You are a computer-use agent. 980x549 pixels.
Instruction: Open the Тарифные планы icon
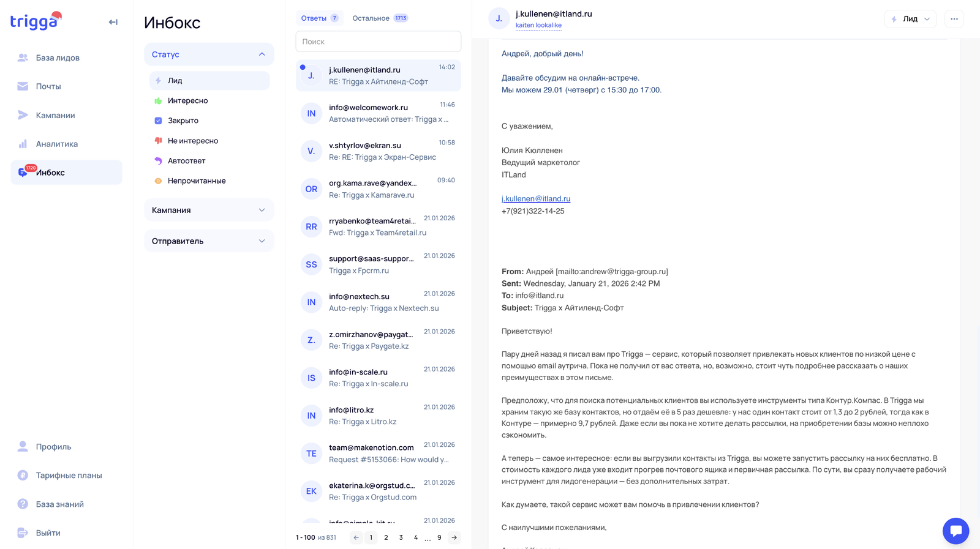(23, 475)
